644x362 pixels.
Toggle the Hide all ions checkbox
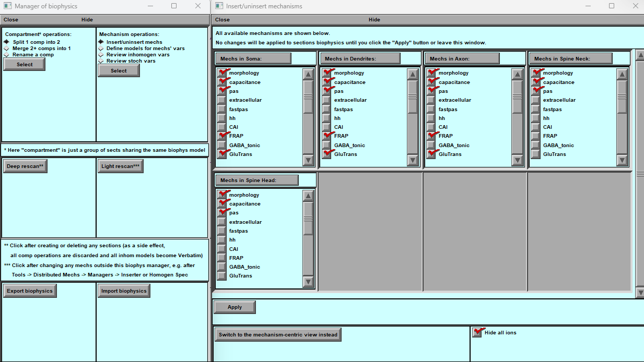click(x=477, y=333)
